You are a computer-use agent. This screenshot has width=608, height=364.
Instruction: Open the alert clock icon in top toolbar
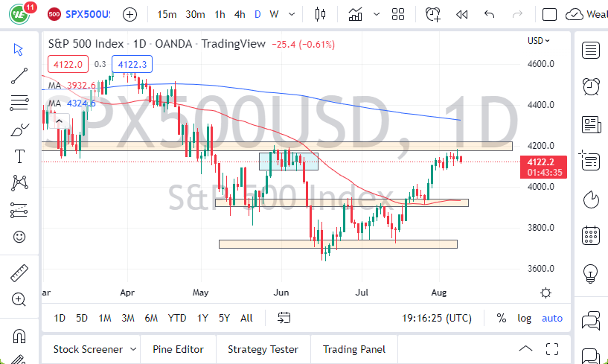click(433, 14)
